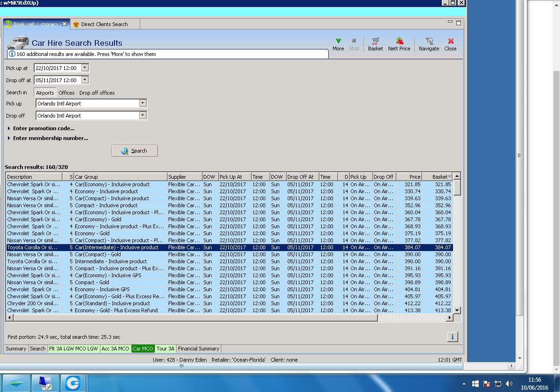Open the Action Center flag icon
The image size is (560, 392).
(x=486, y=384)
